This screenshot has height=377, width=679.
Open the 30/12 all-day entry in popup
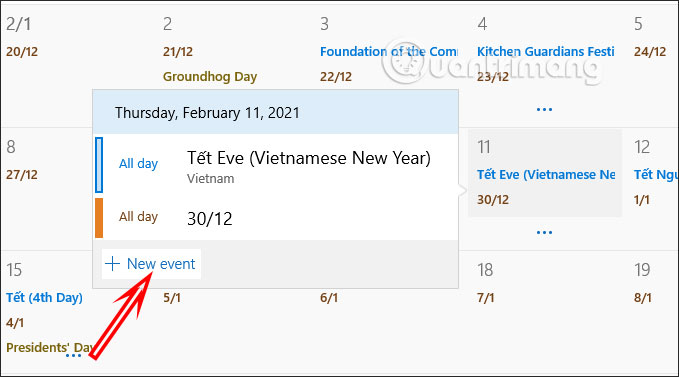click(x=276, y=218)
